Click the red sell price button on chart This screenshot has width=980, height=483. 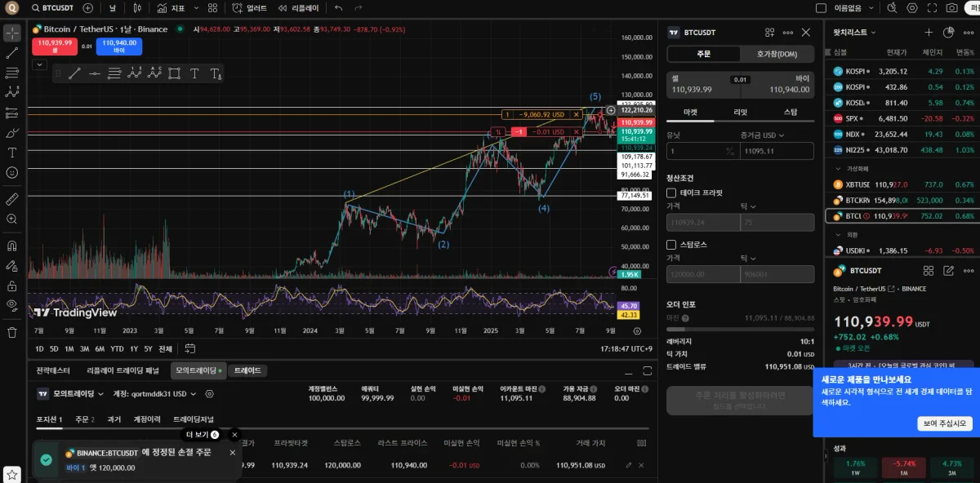click(55, 46)
